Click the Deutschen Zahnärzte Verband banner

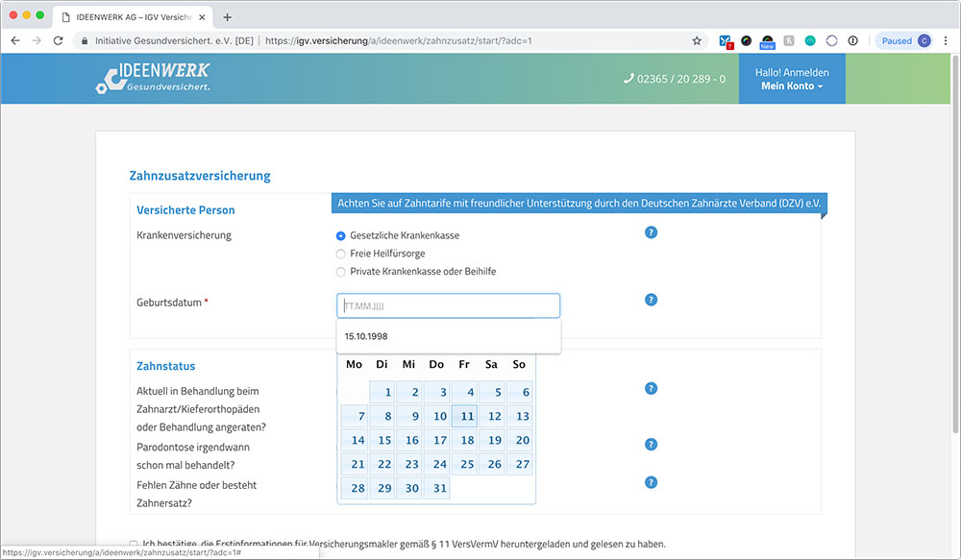coord(579,204)
